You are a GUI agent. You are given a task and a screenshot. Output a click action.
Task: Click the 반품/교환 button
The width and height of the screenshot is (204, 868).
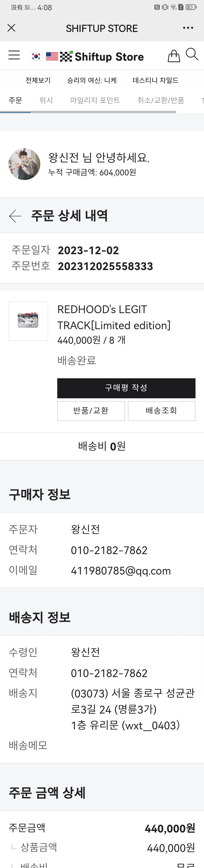[91, 411]
